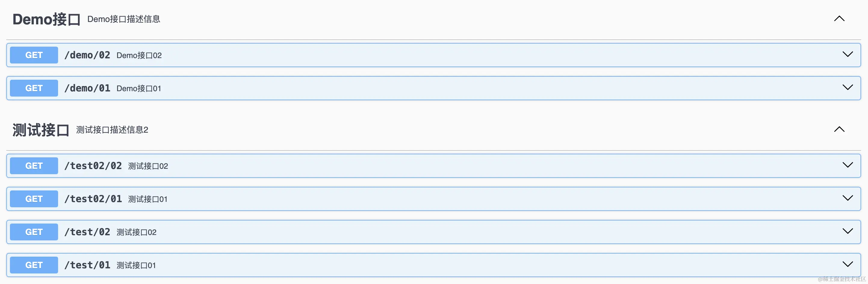Expand the /test02/02 endpoint arrow
The width and height of the screenshot is (868, 284).
click(x=848, y=165)
